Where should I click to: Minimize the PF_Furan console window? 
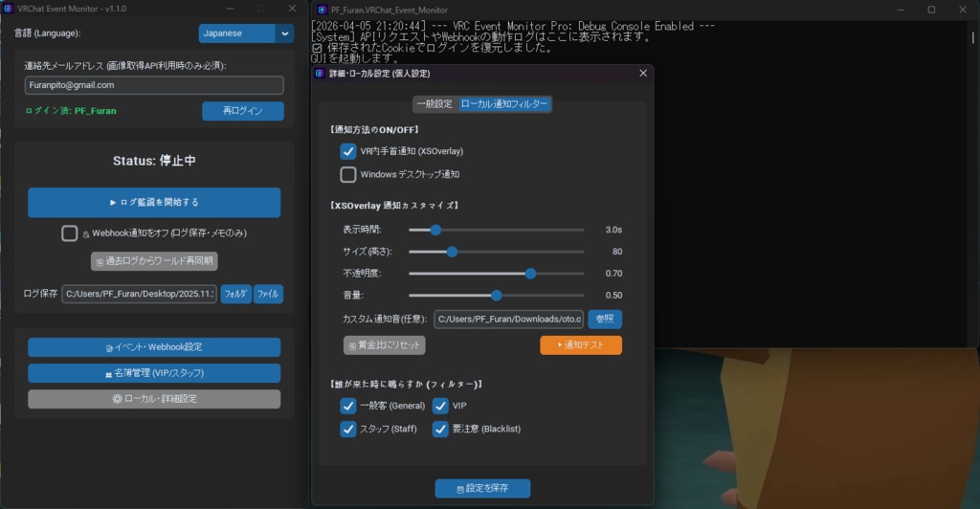[x=901, y=10]
